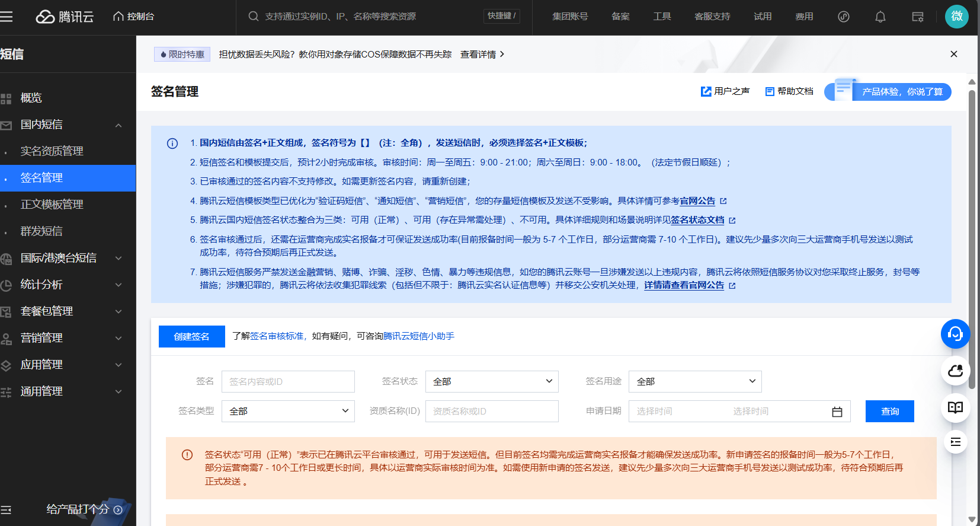Open the 试用 menu
Screen dimensions: 980x526
coord(763,17)
